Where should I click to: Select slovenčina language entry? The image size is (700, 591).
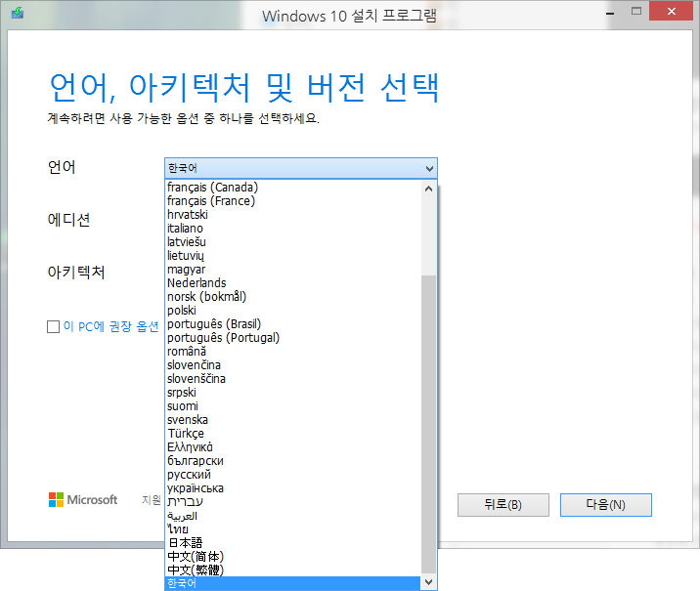tap(293, 365)
